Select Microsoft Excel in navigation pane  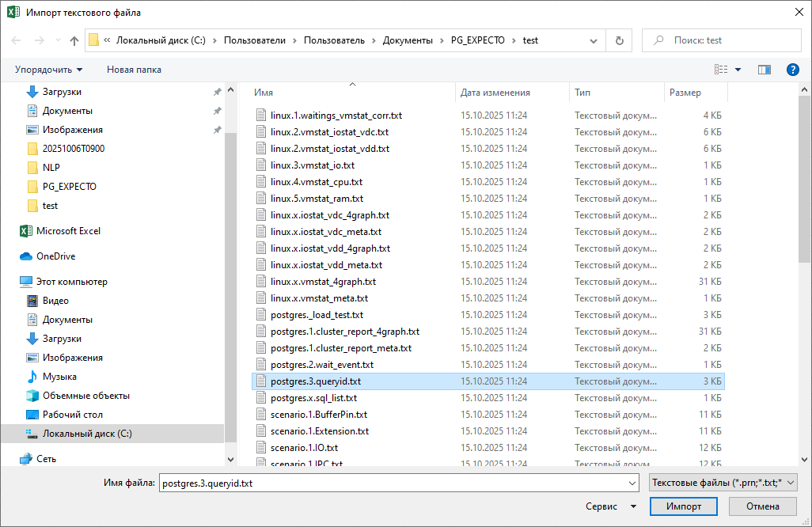pyautogui.click(x=68, y=231)
